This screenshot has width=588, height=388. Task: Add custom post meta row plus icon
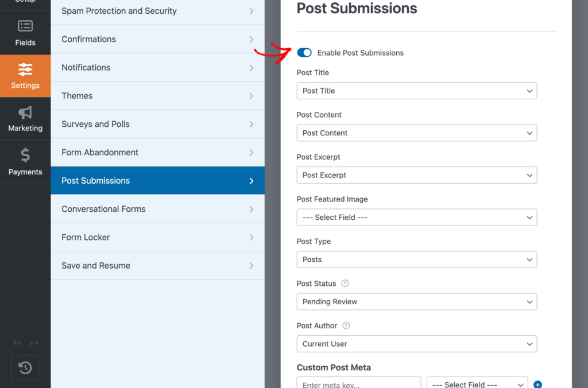click(x=537, y=384)
